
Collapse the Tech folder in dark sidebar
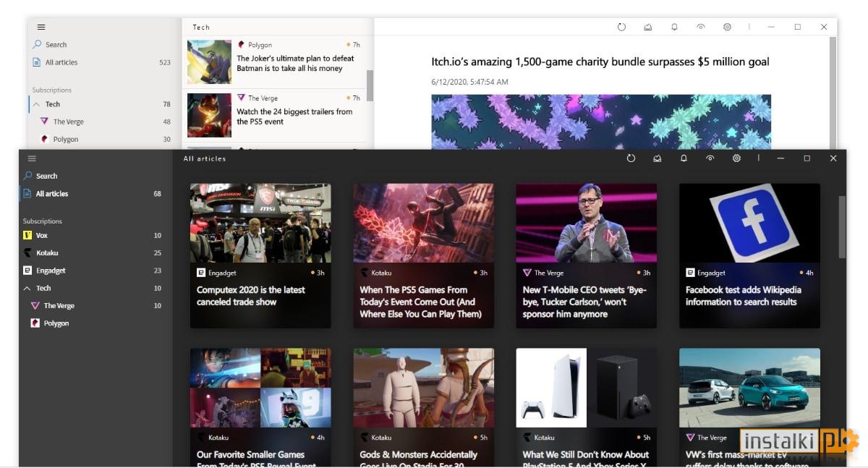[27, 288]
